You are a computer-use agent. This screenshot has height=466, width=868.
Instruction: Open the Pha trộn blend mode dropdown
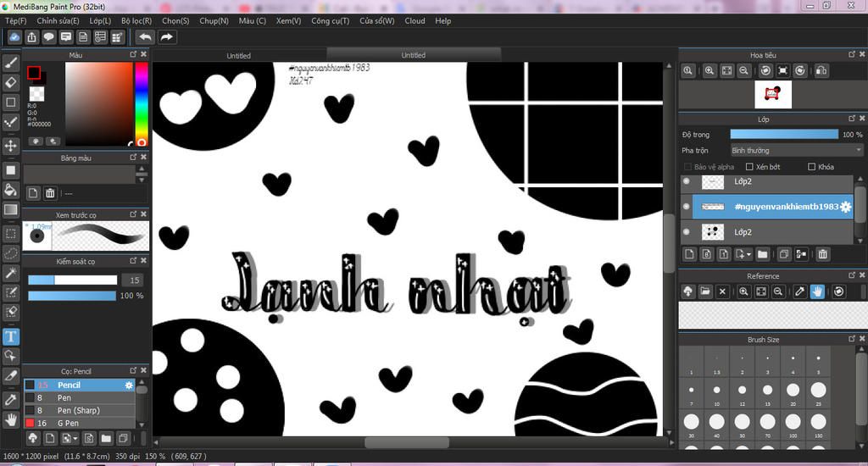pyautogui.click(x=796, y=151)
